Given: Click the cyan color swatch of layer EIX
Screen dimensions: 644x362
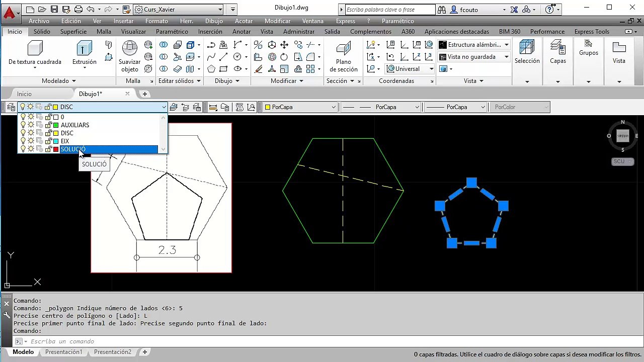Looking at the screenshot, I should coord(56,141).
